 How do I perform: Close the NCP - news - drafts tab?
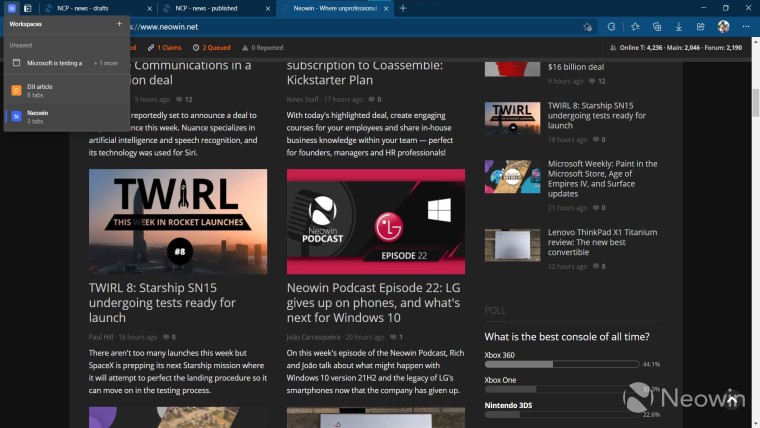[149, 8]
